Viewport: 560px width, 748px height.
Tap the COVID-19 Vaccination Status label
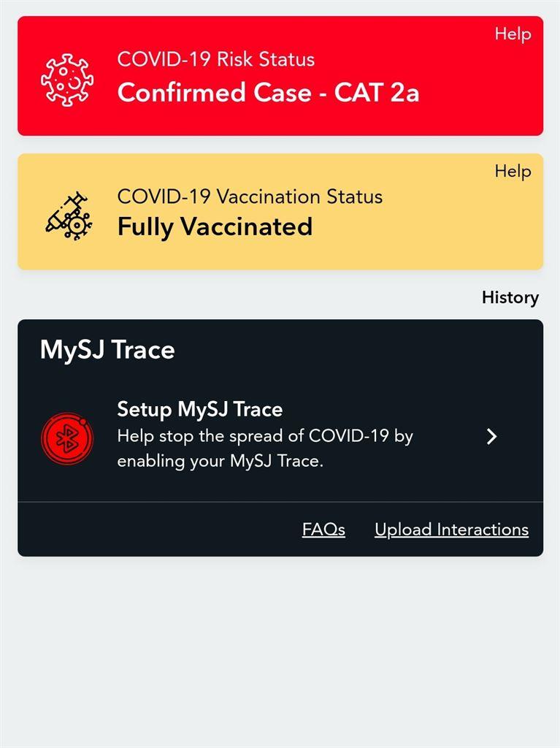(x=250, y=196)
